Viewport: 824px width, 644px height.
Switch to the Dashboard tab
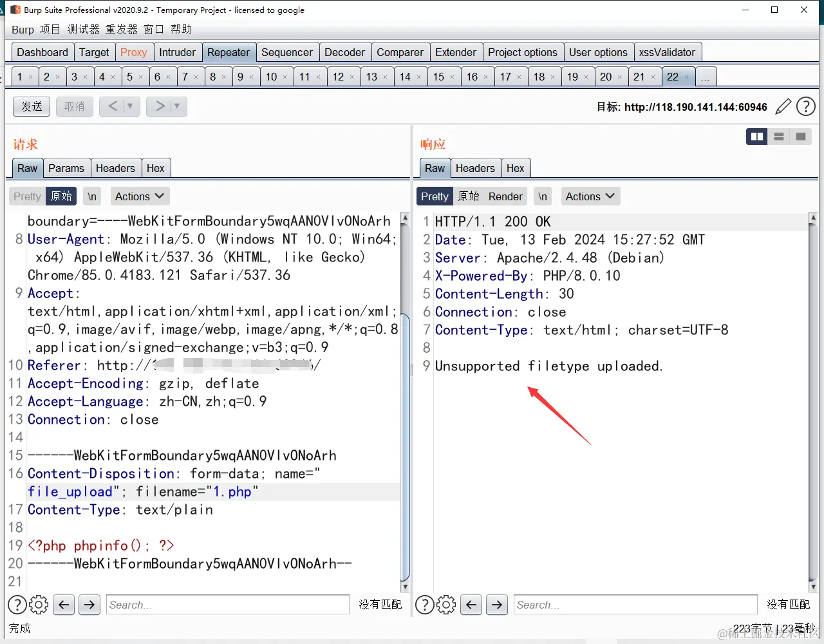tap(42, 52)
